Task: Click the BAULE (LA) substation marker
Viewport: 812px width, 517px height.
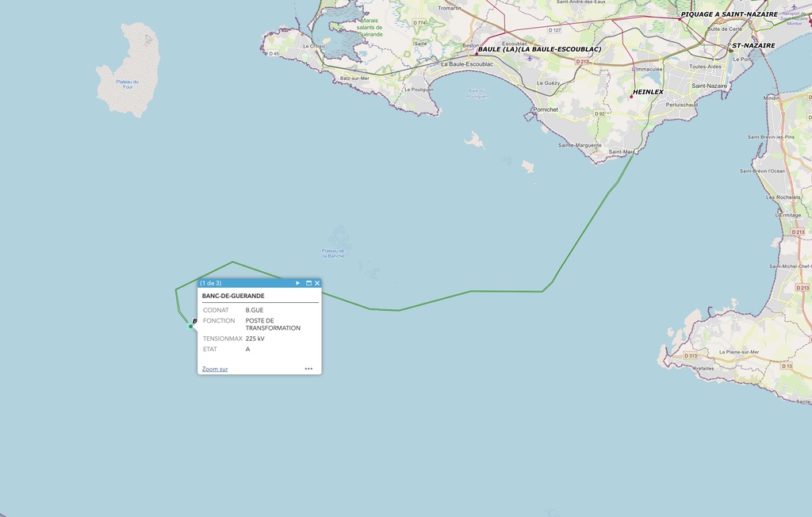Action: pos(477,53)
